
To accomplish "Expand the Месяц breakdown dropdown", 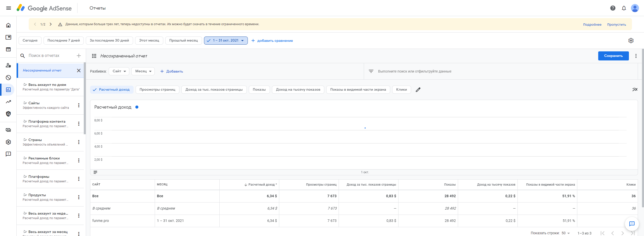I will click(x=143, y=71).
